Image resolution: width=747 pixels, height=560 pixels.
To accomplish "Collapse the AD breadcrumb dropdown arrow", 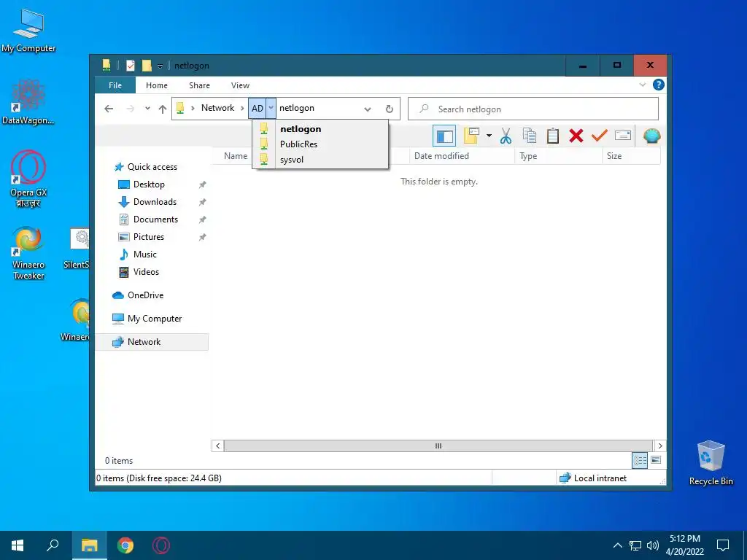I will 271,108.
